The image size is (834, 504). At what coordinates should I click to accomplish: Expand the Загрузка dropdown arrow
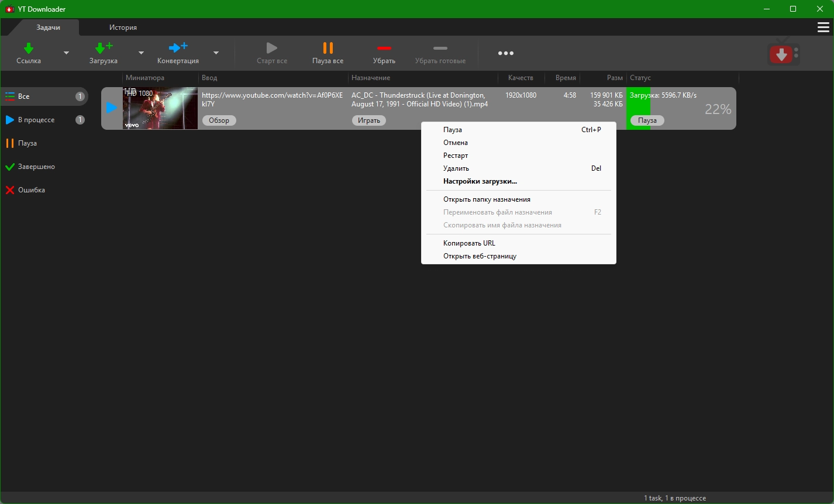pyautogui.click(x=141, y=53)
